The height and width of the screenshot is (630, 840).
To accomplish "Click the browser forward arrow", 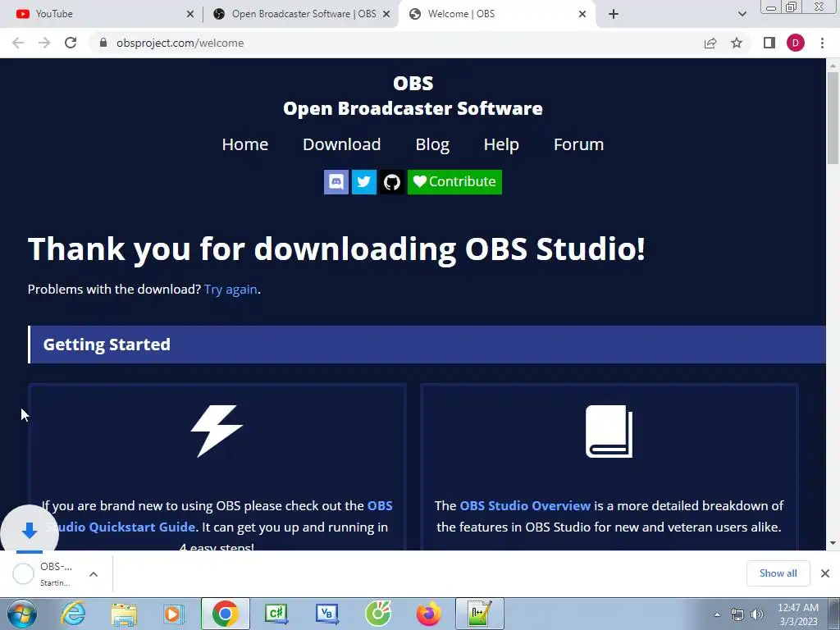I will (x=44, y=43).
